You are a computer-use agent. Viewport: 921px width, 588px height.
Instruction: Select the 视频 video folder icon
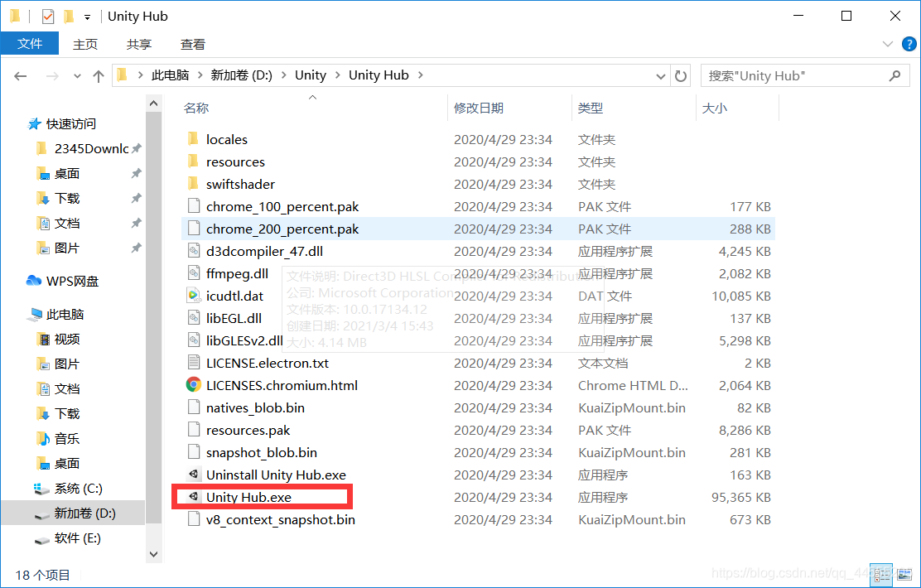coord(43,339)
